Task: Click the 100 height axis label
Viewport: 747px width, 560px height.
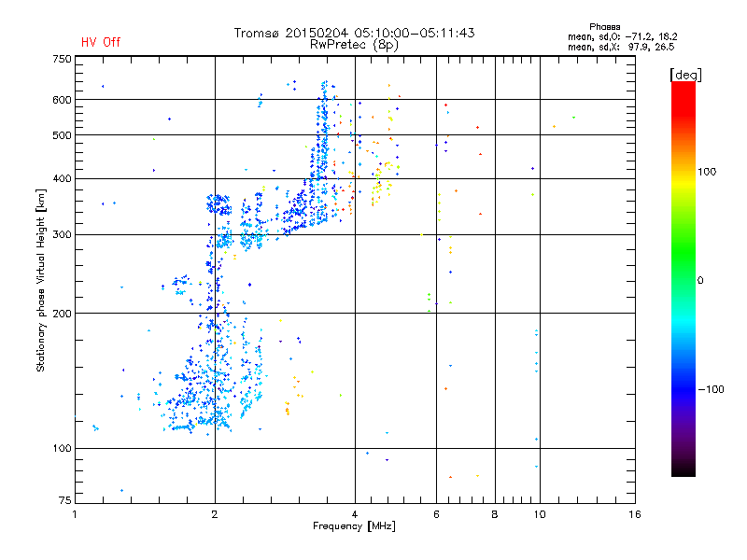Action: click(x=62, y=449)
